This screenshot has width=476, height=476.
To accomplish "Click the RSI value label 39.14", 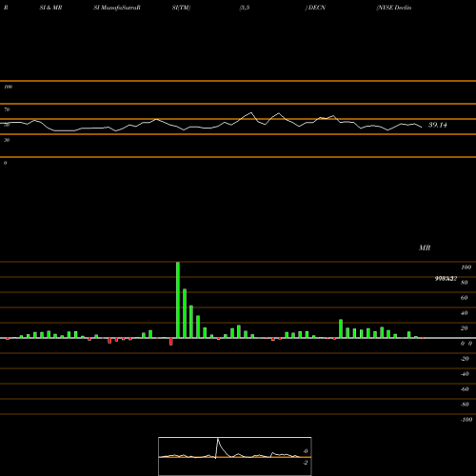I will coord(438,125).
